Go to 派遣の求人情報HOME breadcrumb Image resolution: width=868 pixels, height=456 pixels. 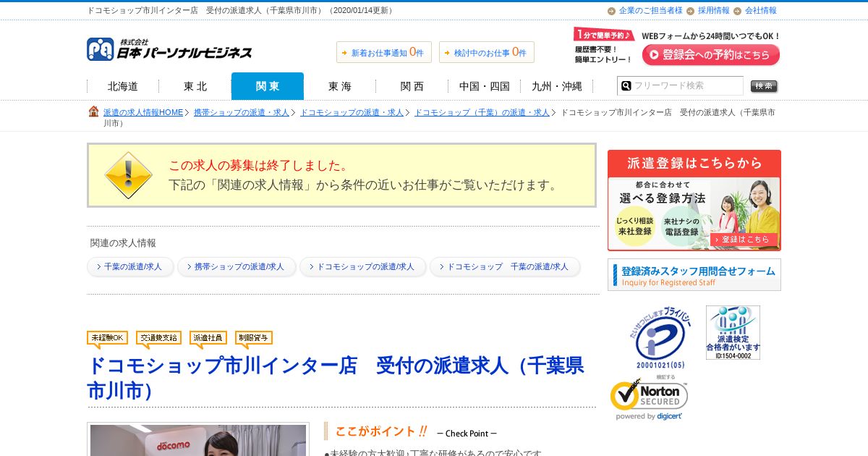tap(143, 112)
